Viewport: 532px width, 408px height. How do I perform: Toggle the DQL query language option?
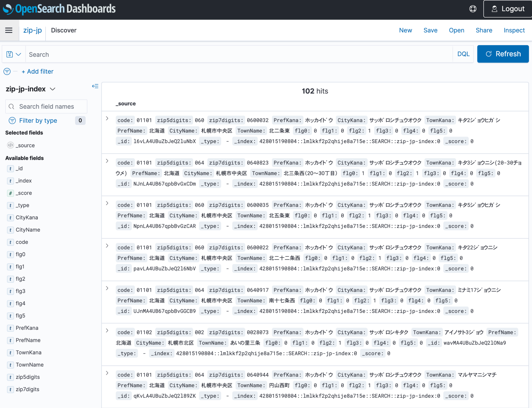(x=463, y=54)
